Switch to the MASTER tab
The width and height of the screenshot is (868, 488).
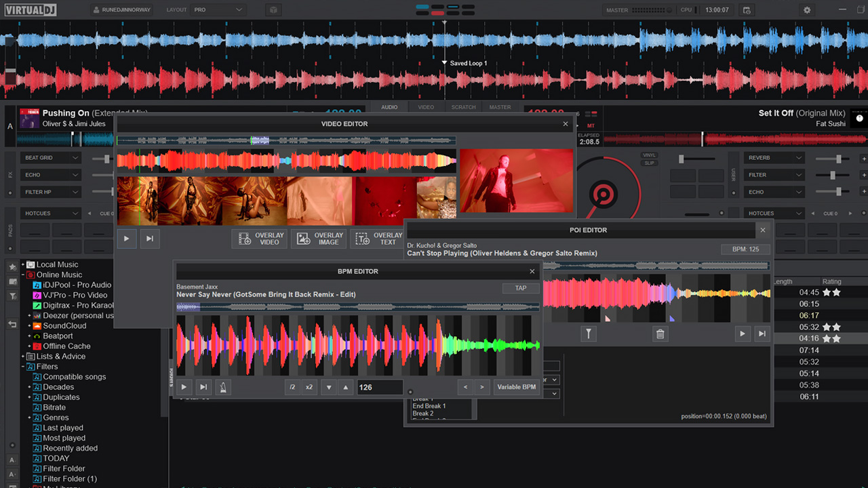point(500,107)
